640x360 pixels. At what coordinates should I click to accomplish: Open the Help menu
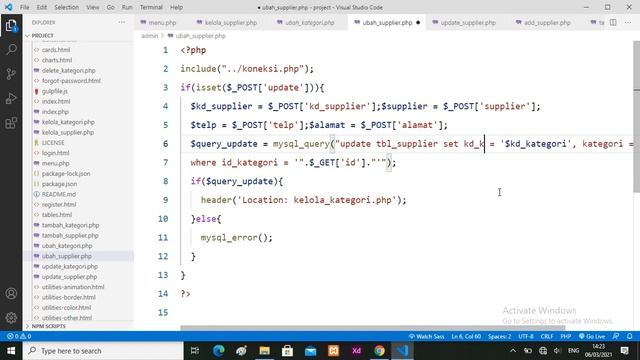point(176,7)
